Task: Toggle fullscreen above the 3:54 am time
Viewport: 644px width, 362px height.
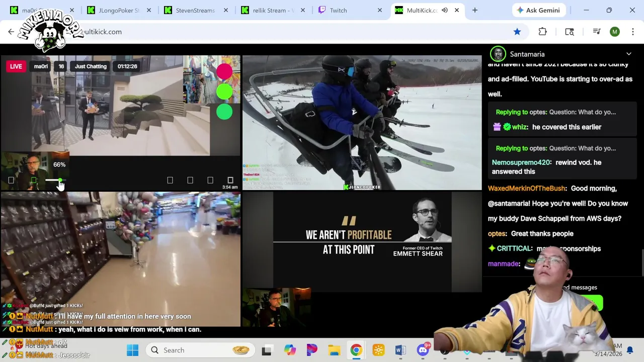Action: coord(230,180)
